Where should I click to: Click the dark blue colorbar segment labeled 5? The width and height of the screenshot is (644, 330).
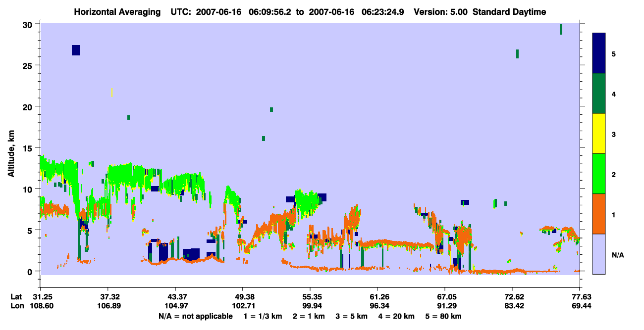(599, 53)
